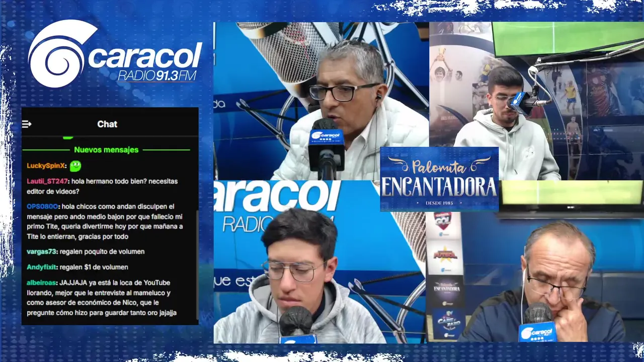Screen dimensions: 644x362
Task: Click the Caracol microphone flag bottom-right feed
Action: tap(537, 332)
